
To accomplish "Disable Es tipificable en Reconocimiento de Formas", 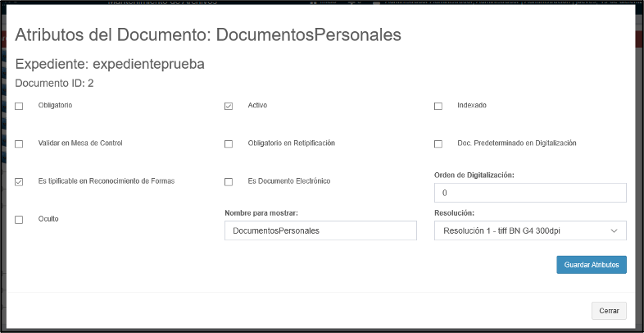I will 19,182.
